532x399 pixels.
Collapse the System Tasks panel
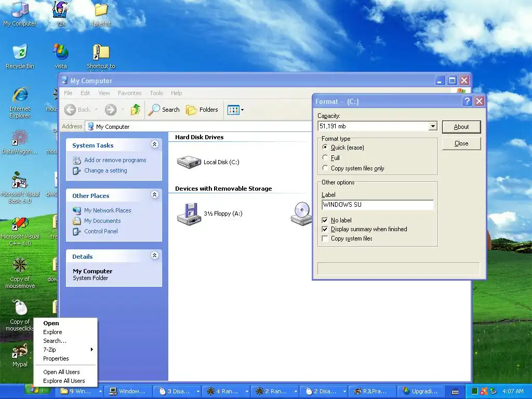click(154, 144)
